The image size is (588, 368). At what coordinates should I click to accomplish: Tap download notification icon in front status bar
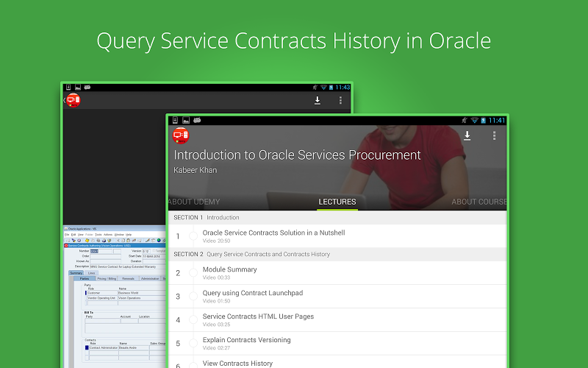click(x=175, y=120)
